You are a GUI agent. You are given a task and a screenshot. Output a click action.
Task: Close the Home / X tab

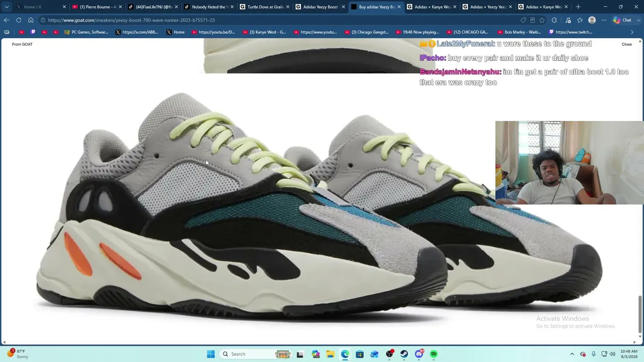click(x=64, y=7)
